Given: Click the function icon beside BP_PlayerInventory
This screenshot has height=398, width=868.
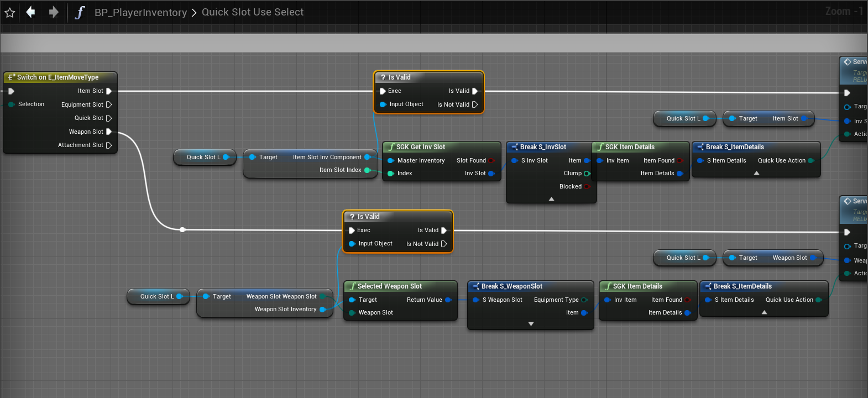Looking at the screenshot, I should pos(80,12).
